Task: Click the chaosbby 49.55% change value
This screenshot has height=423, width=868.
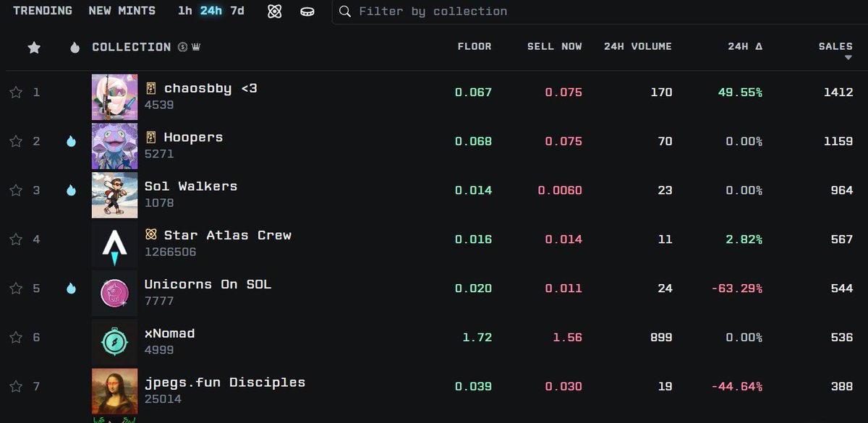Action: point(740,93)
